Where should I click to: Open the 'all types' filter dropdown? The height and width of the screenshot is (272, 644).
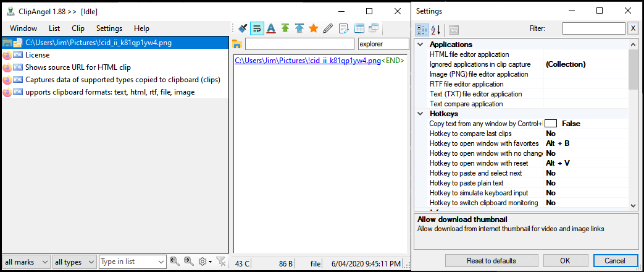tap(75, 261)
